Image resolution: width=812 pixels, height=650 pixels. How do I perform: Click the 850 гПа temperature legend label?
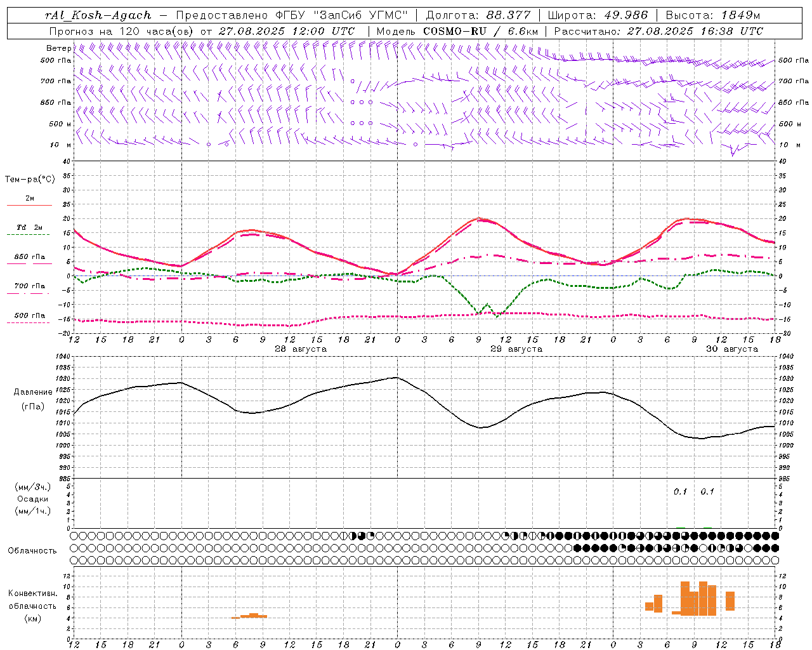tap(30, 257)
